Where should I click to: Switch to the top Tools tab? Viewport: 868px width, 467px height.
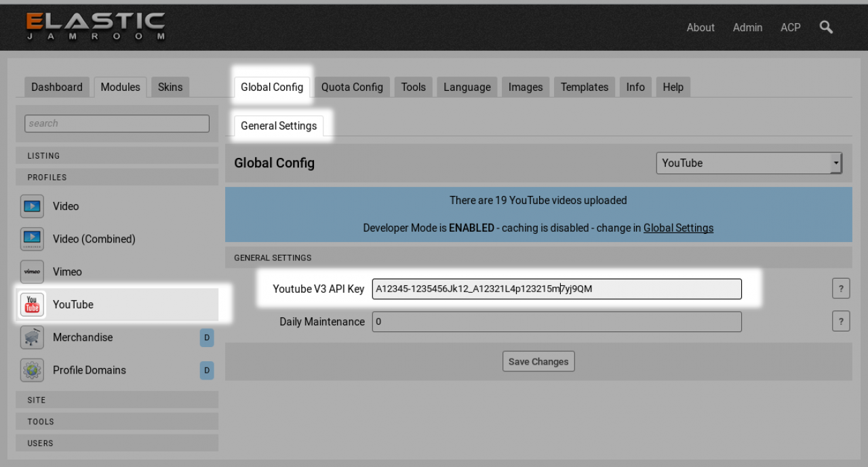pyautogui.click(x=413, y=87)
